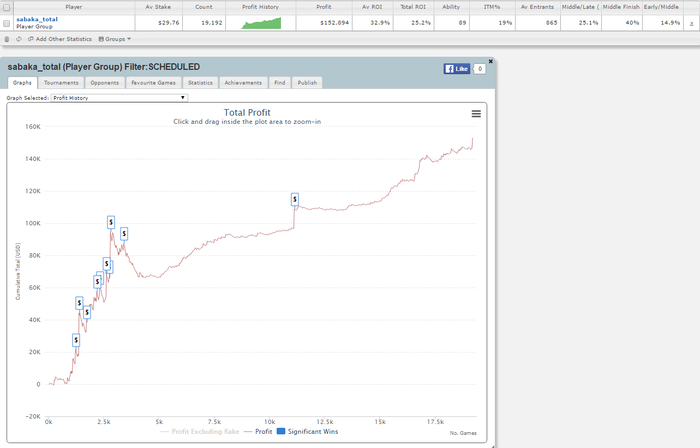Switch to the Favourite Games tab

(154, 83)
